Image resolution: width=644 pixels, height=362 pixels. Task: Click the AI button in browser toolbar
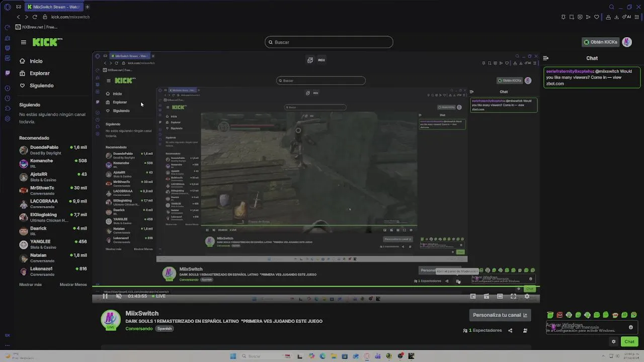[627, 17]
